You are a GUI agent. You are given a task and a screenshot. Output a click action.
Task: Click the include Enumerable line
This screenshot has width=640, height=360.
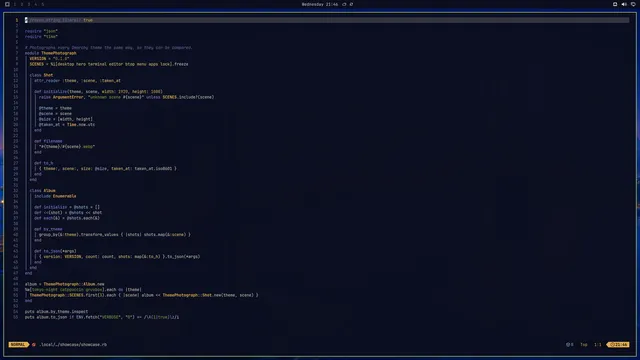click(55, 196)
